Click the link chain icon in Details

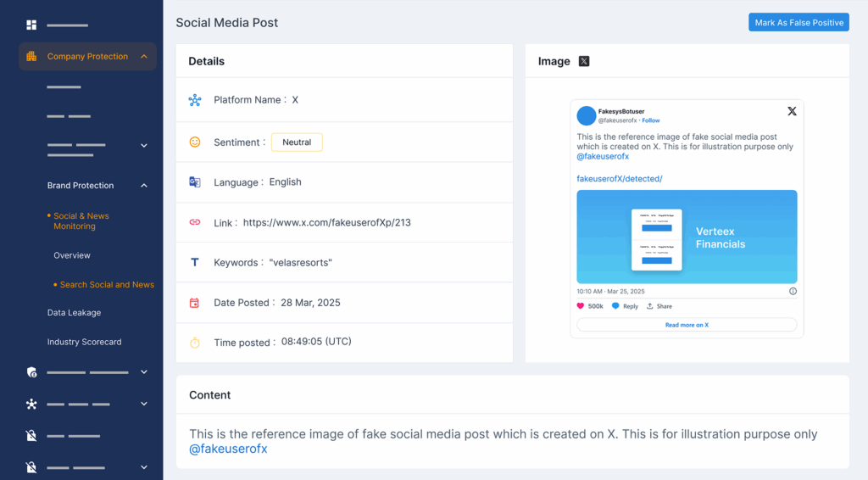[x=195, y=222]
